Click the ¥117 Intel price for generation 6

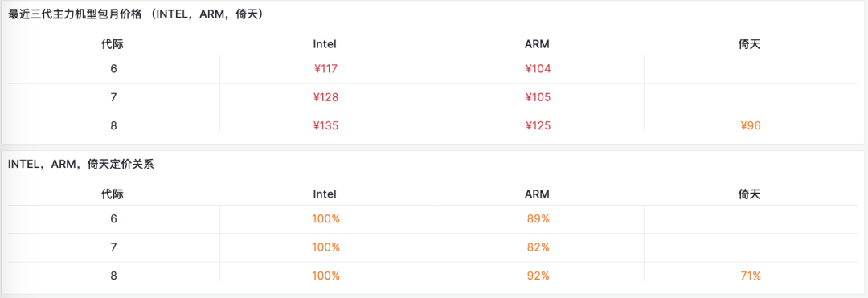pos(325,69)
